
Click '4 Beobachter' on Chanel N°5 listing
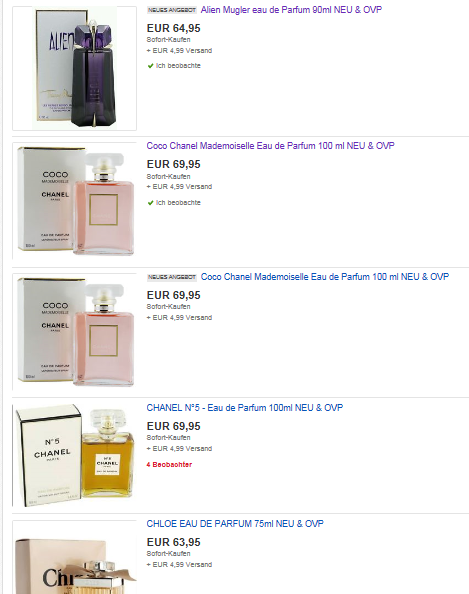[169, 465]
